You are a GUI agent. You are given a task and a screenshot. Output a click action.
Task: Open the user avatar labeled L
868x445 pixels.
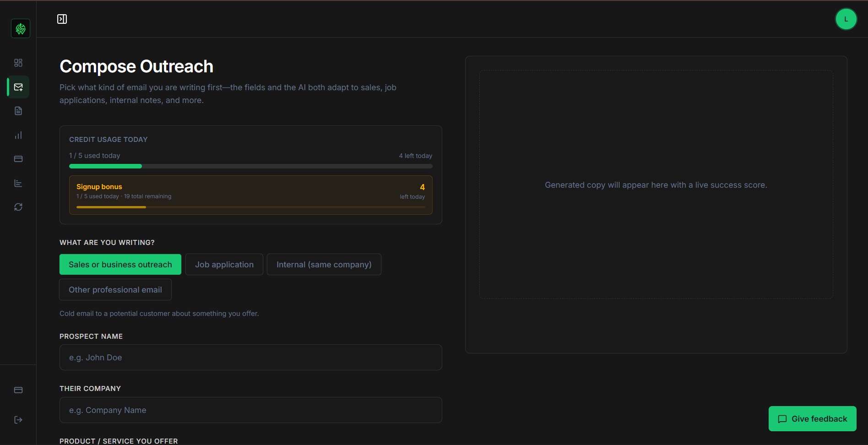pos(846,19)
